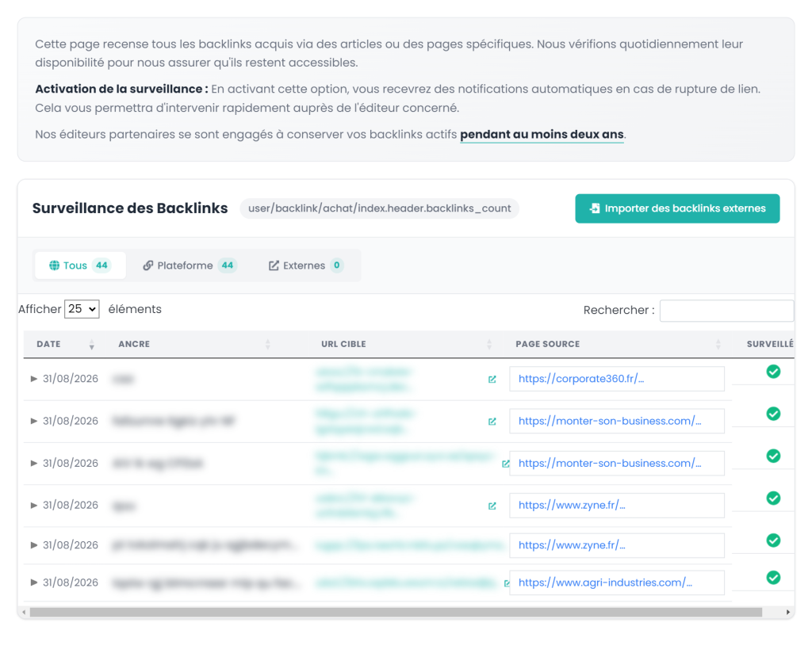Viewport: 812px width, 653px height.
Task: Sort by the DATE column header
Action: point(65,344)
